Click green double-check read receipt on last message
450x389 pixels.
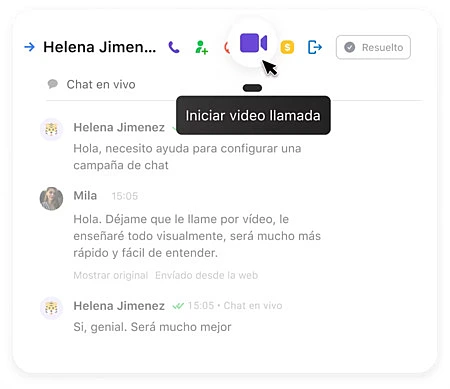(x=178, y=306)
